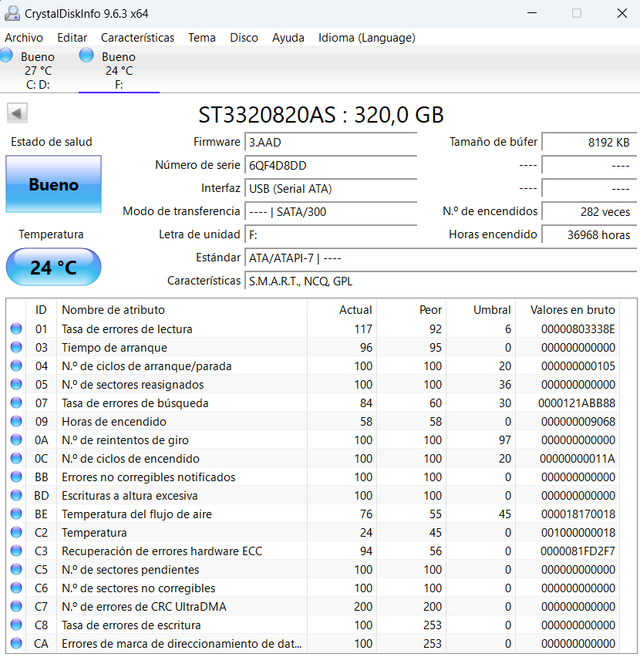The height and width of the screenshot is (657, 640).
Task: Click the Firmware value field
Action: pyautogui.click(x=330, y=142)
